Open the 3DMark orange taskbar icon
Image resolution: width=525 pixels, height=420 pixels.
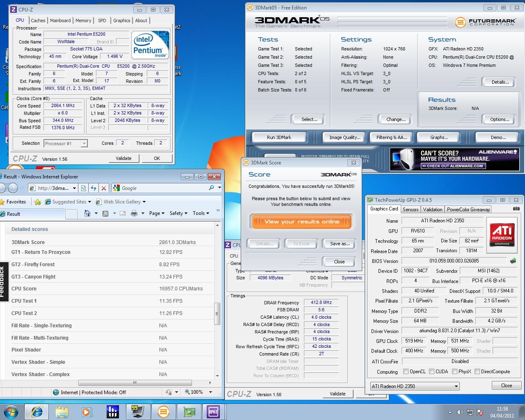pos(163,411)
